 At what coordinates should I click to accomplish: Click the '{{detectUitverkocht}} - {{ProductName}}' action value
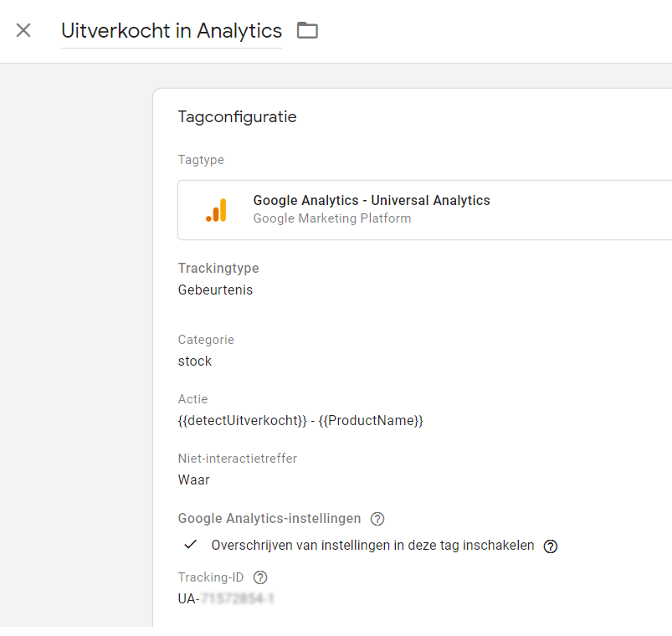point(300,421)
